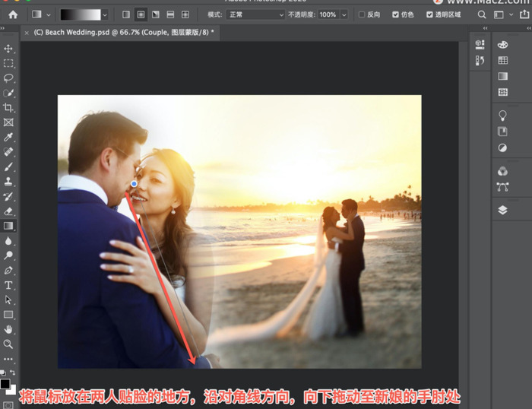Viewport: 532px width, 409px height.
Task: Select the Path Selection tool
Action: (8, 300)
